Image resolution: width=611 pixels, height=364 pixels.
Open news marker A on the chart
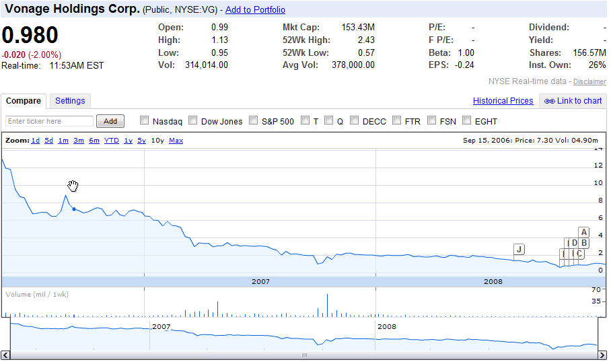[584, 232]
